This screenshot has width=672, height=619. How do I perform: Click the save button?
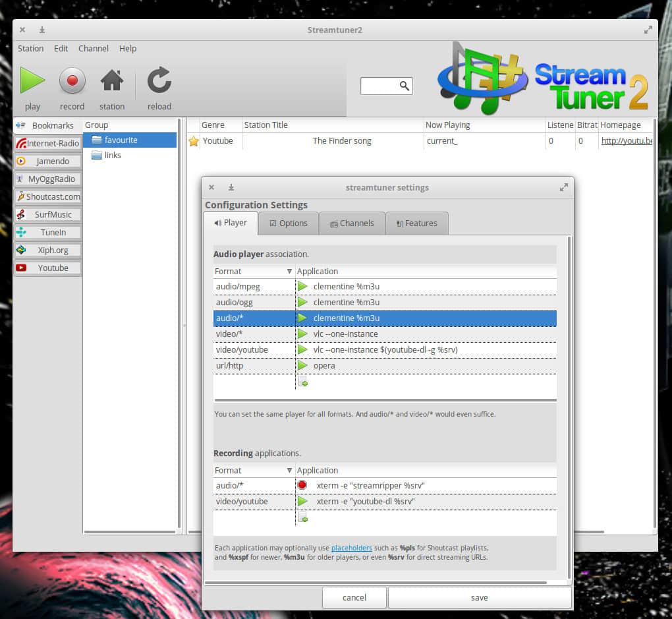pyautogui.click(x=479, y=598)
